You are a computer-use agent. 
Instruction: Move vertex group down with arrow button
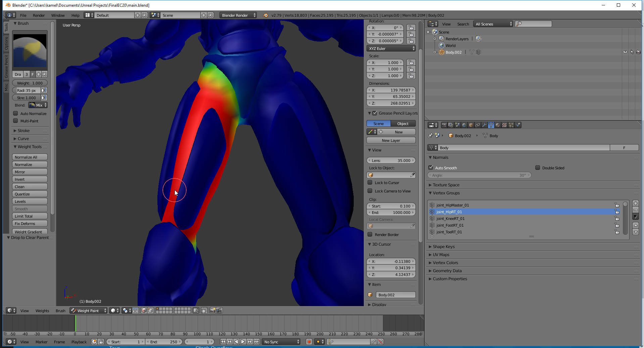click(635, 232)
